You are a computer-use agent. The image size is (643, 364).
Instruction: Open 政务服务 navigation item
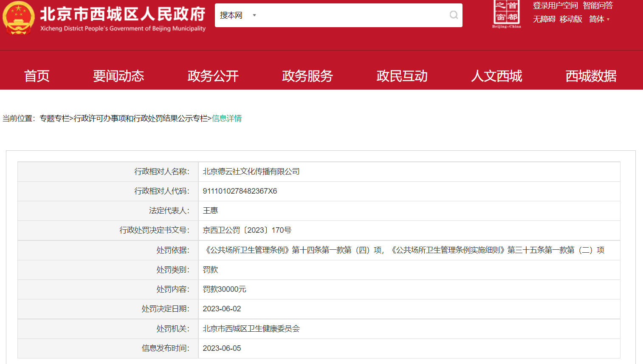pos(307,76)
